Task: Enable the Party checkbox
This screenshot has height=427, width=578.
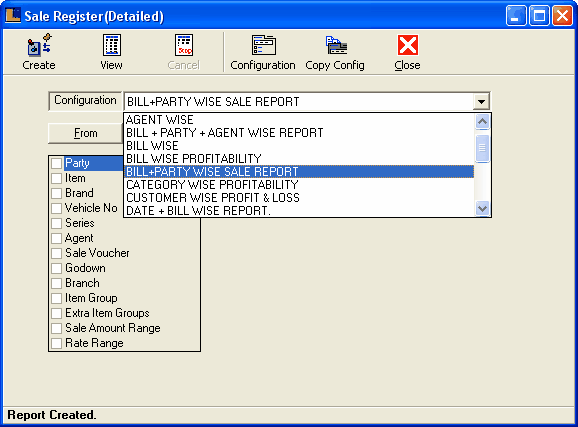Action: (x=56, y=163)
